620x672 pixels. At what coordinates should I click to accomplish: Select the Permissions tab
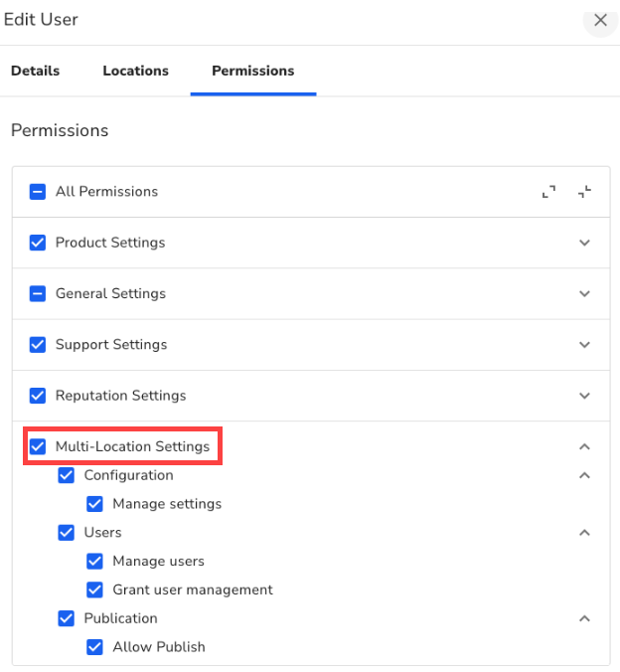[252, 71]
